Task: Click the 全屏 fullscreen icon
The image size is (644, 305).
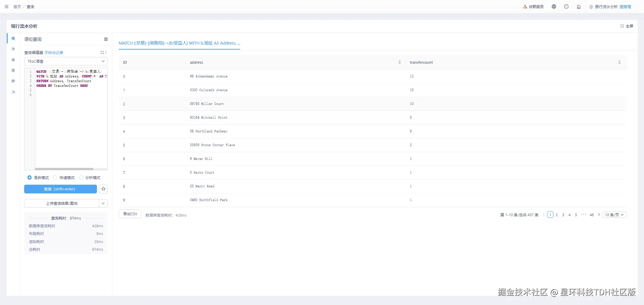Action: (x=622, y=26)
